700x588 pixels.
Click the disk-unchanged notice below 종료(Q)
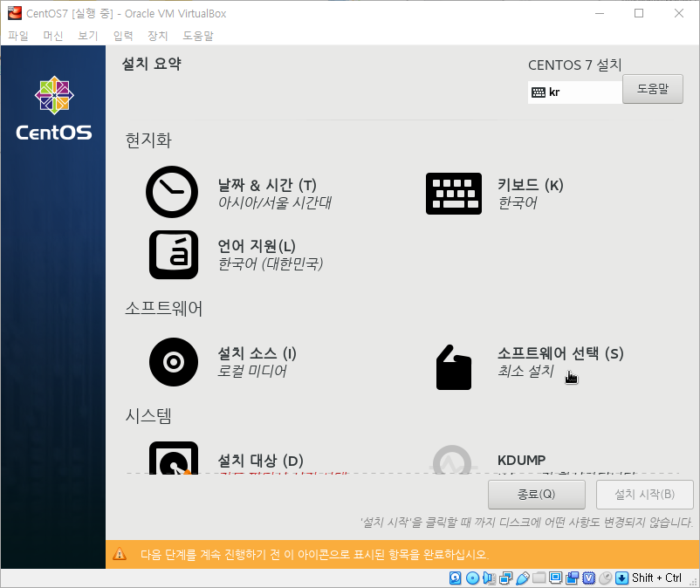tap(527, 522)
